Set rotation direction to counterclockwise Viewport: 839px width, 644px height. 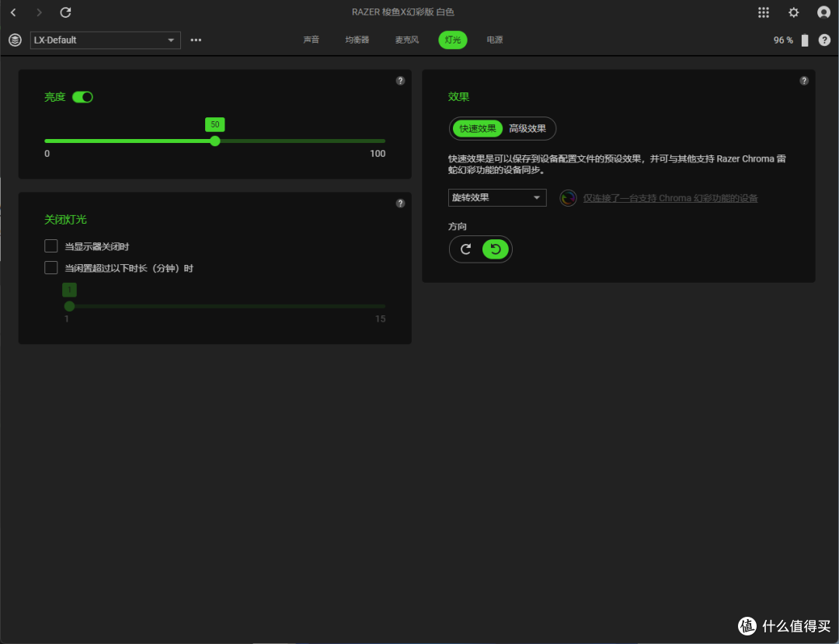click(496, 249)
